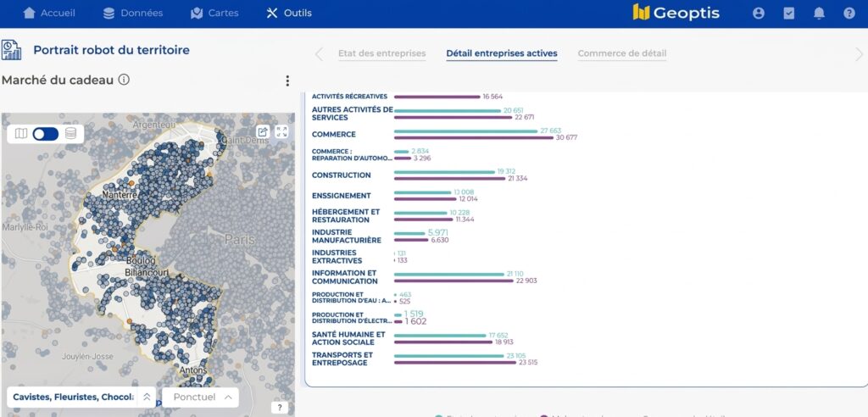Click the info icon beside Marché du cadeau
868x417 pixels.
(124, 80)
